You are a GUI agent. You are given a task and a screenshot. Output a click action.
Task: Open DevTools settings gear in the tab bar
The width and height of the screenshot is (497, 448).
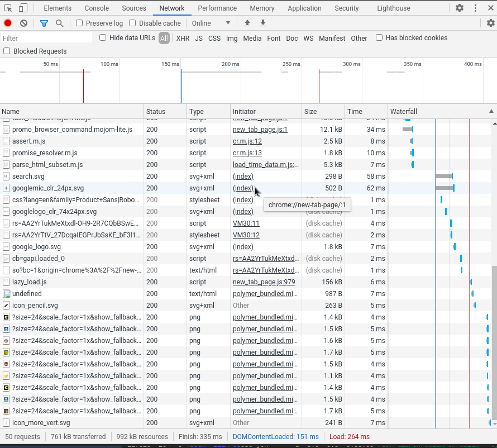tap(460, 8)
